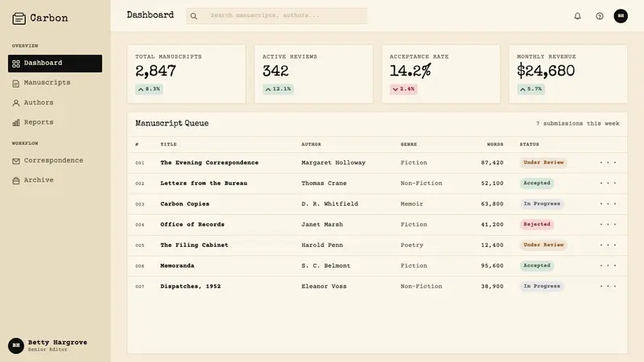Image resolution: width=644 pixels, height=362 pixels.
Task: Open the Archive section
Action: pyautogui.click(x=55, y=180)
